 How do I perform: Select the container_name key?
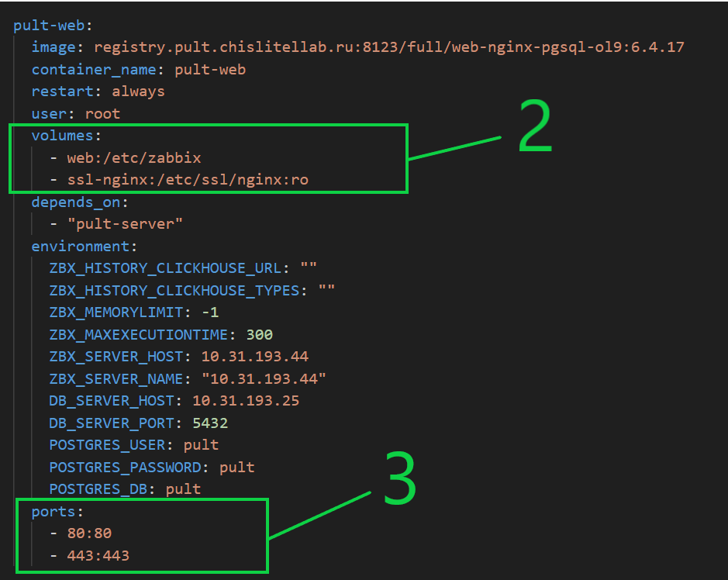coord(94,70)
